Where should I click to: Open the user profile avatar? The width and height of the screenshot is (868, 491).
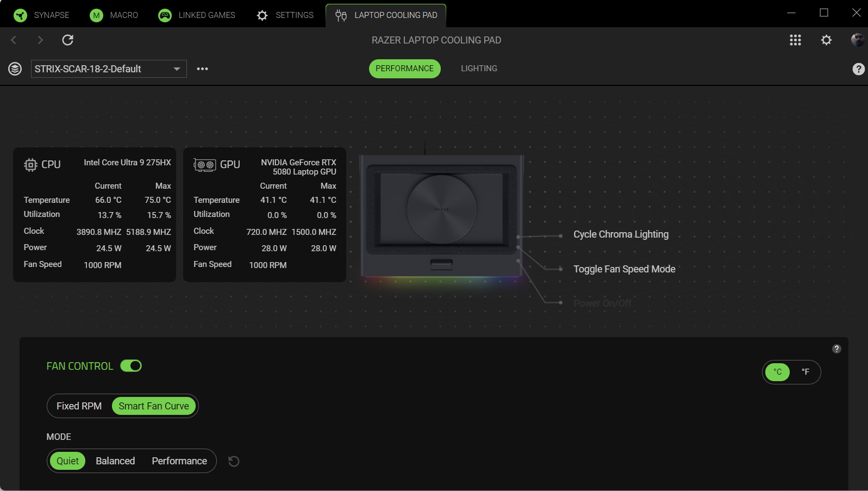[858, 40]
